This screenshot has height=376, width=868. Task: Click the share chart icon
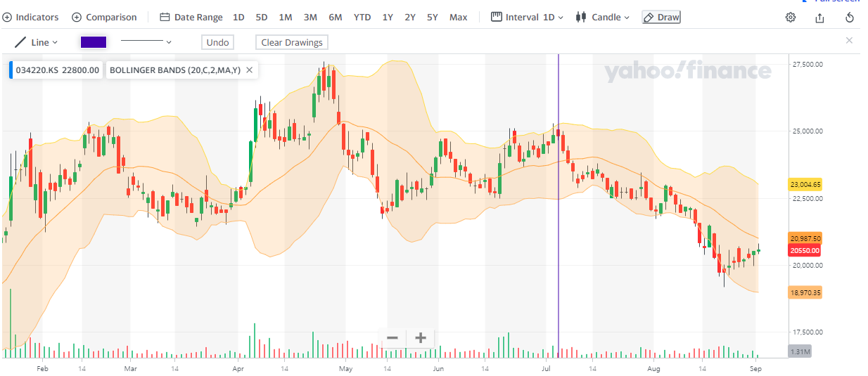point(820,18)
